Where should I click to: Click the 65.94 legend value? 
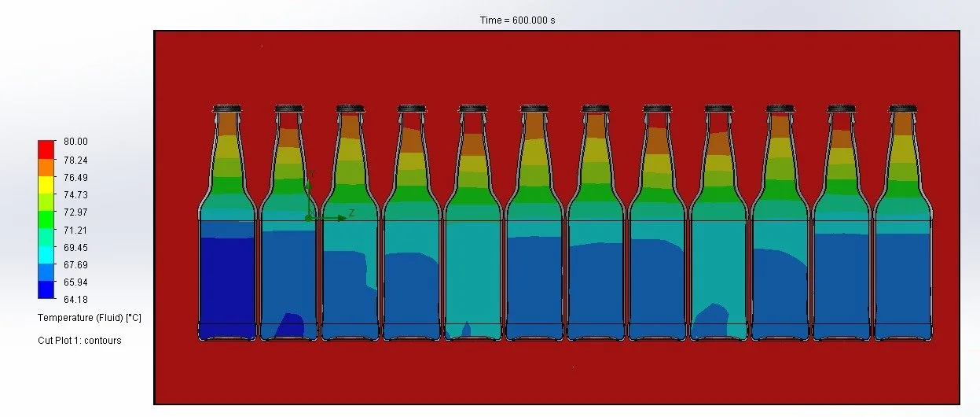77,282
